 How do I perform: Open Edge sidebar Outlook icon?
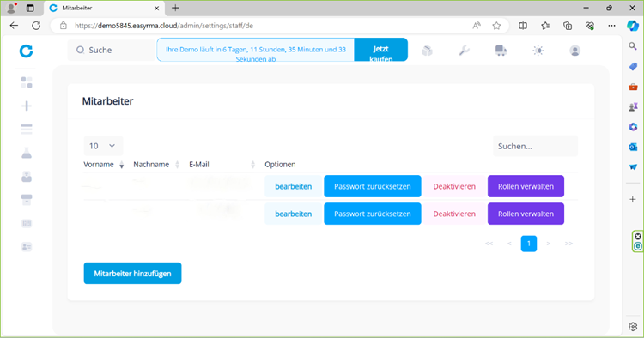click(633, 147)
